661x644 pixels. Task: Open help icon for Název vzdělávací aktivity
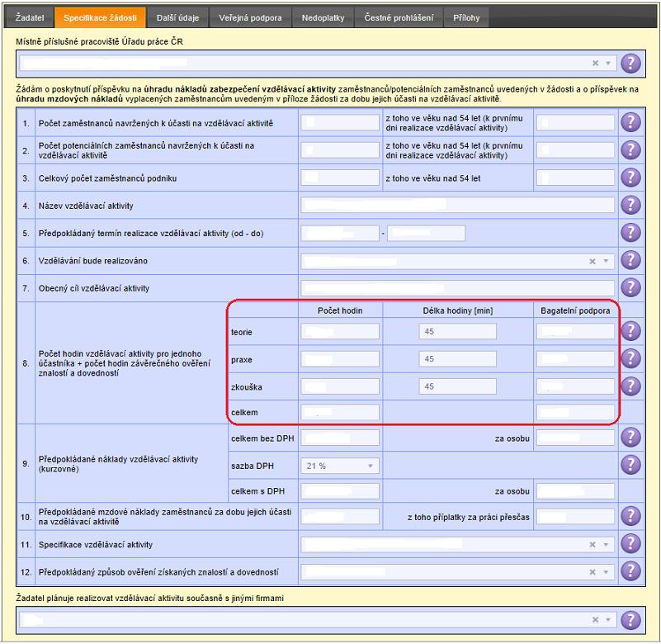pos(630,206)
